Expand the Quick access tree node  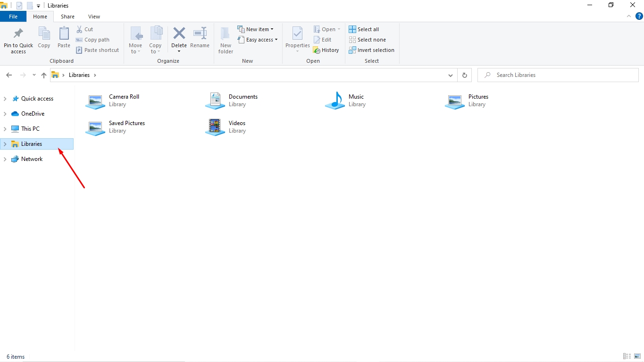pyautogui.click(x=5, y=99)
